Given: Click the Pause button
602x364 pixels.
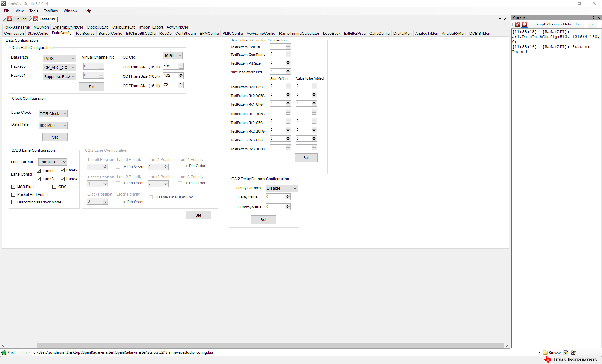Looking at the screenshot, I should tap(25, 353).
